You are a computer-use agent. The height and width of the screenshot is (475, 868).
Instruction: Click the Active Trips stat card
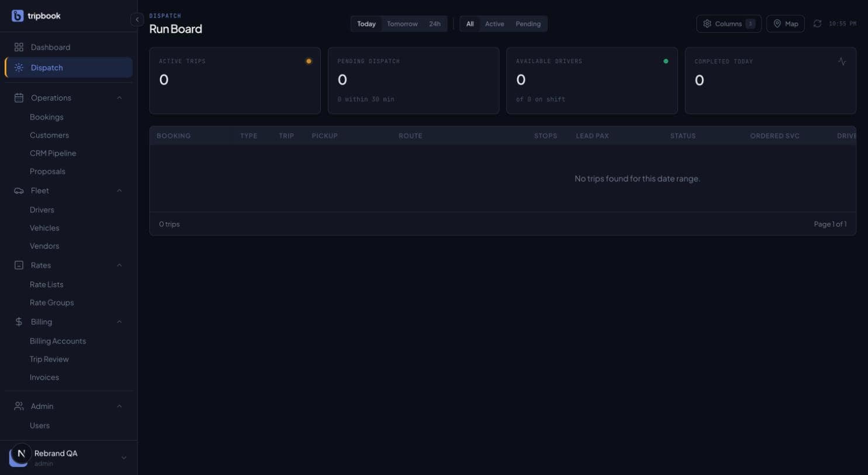pos(235,81)
